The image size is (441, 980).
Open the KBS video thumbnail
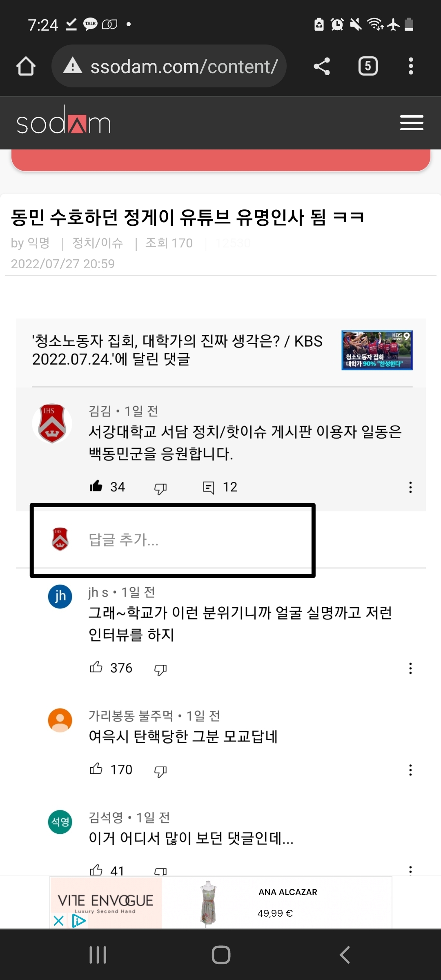click(x=377, y=350)
